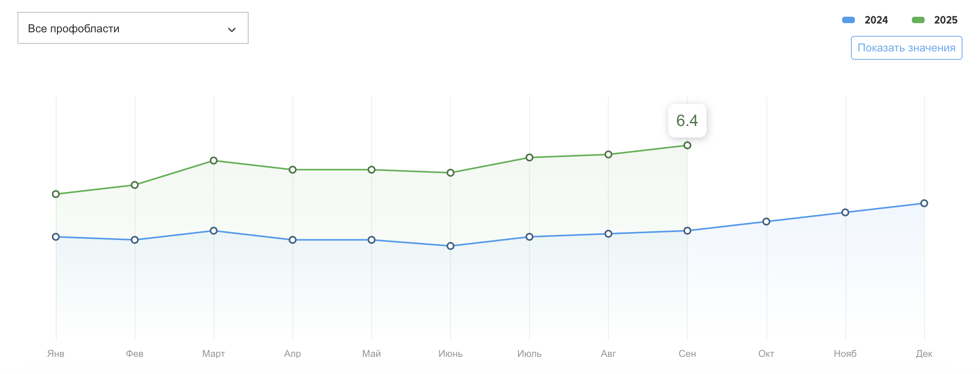This screenshot has width=980, height=374.
Task: Click the "Янв" axis label
Action: click(56, 354)
